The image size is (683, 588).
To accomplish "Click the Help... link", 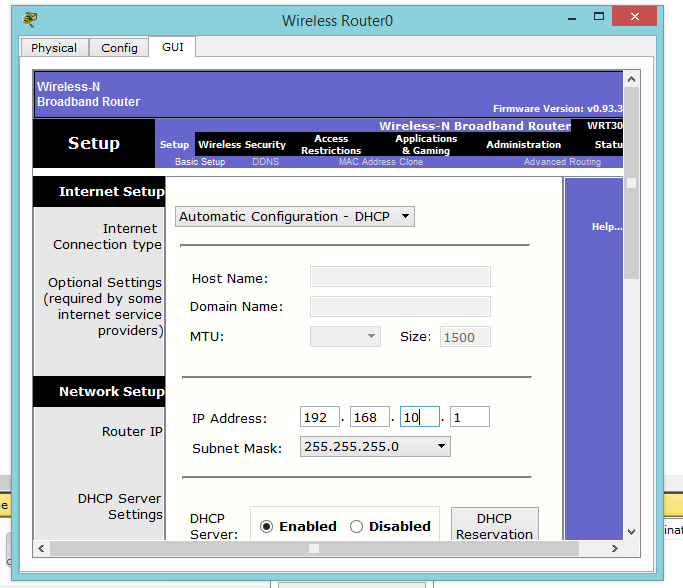I will [x=607, y=226].
